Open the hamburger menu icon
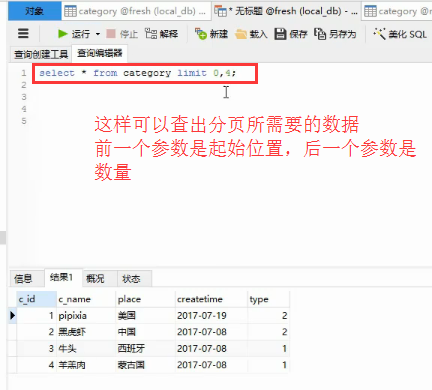The height and width of the screenshot is (390, 432). 23,33
